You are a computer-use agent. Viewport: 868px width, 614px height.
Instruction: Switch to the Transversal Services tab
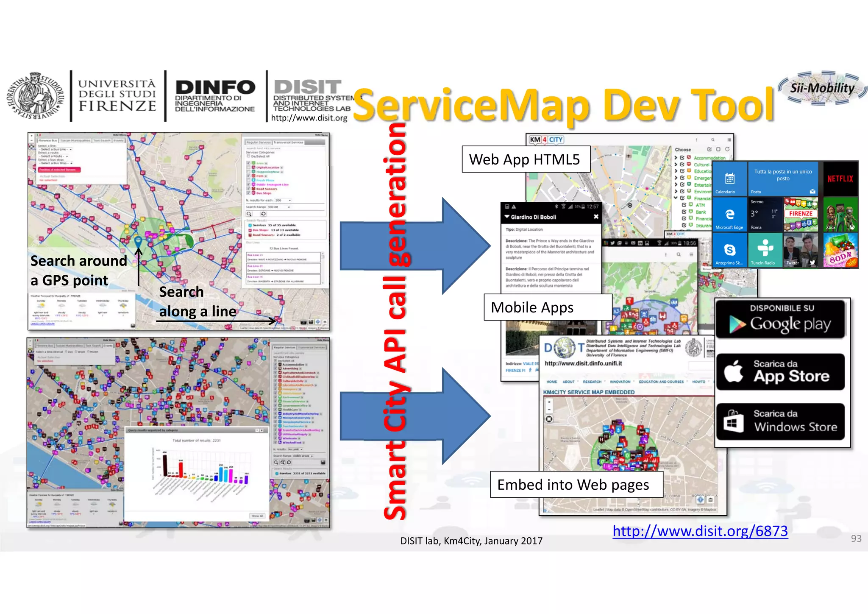tap(288, 142)
